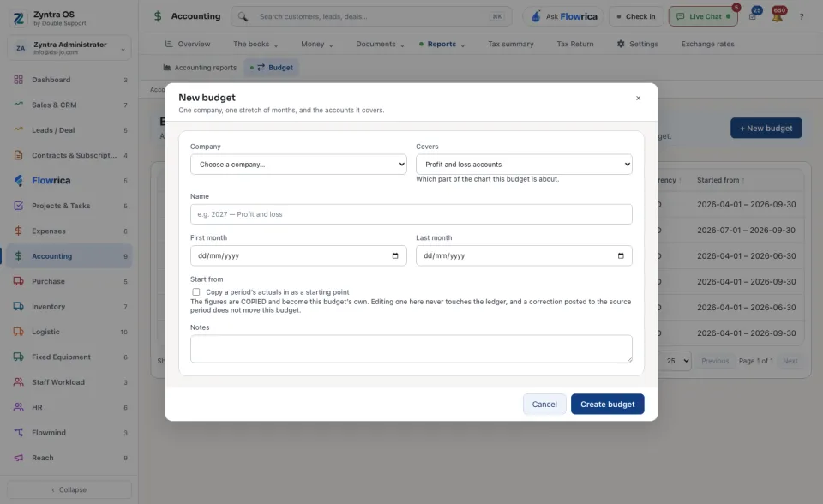Open the Choose a company dropdown
The image size is (823, 504).
(298, 165)
